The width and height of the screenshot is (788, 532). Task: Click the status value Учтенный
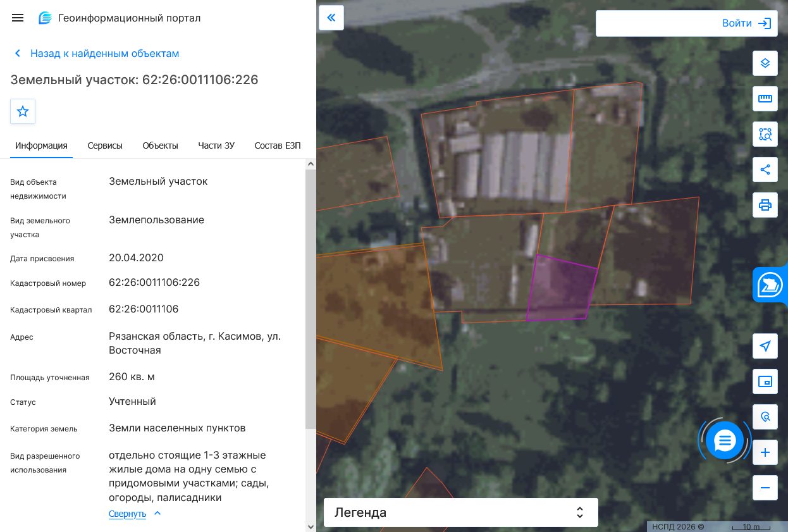point(132,402)
